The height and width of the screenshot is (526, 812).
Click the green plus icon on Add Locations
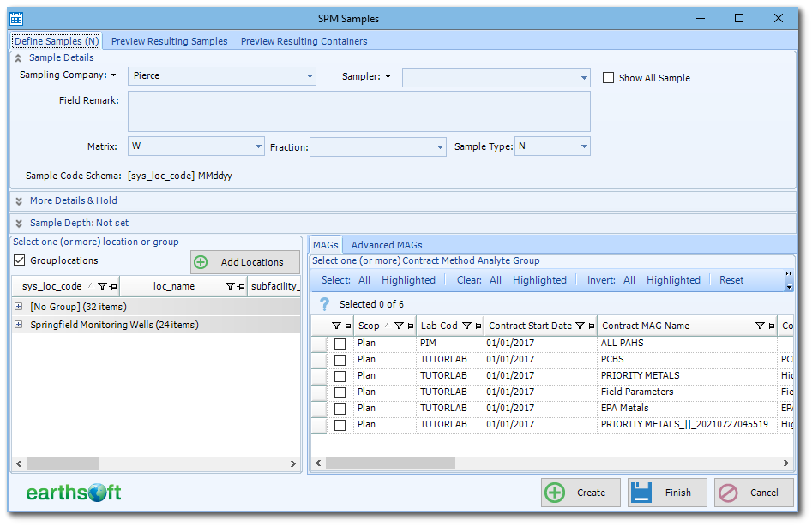coord(201,261)
